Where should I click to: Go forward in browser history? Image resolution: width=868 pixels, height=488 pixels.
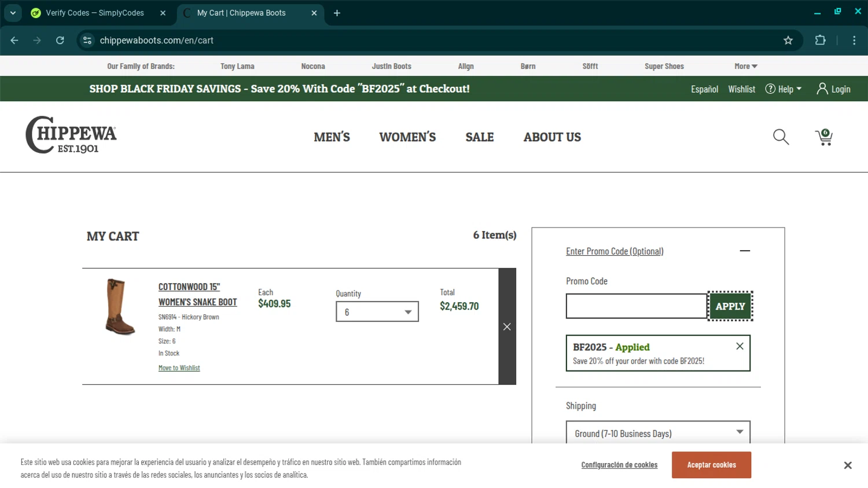pos(37,41)
